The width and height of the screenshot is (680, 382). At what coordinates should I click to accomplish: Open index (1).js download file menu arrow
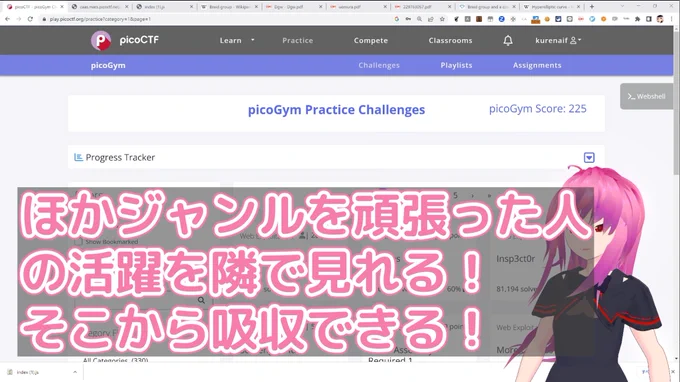pyautogui.click(x=75, y=372)
